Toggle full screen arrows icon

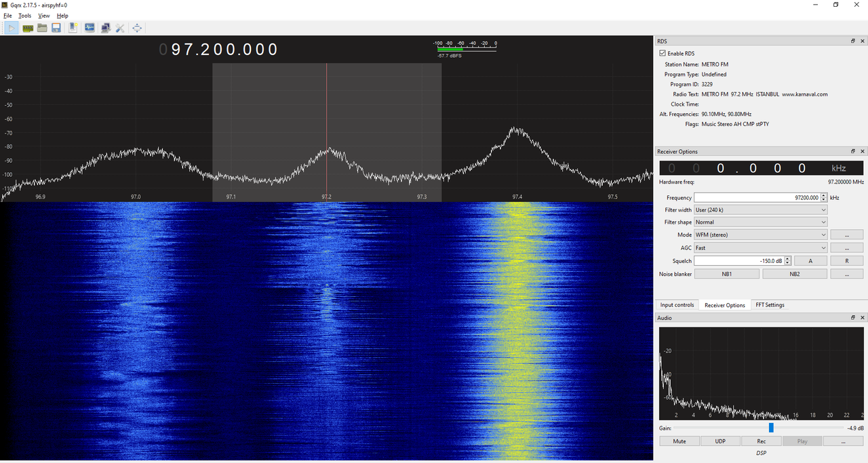pyautogui.click(x=137, y=28)
